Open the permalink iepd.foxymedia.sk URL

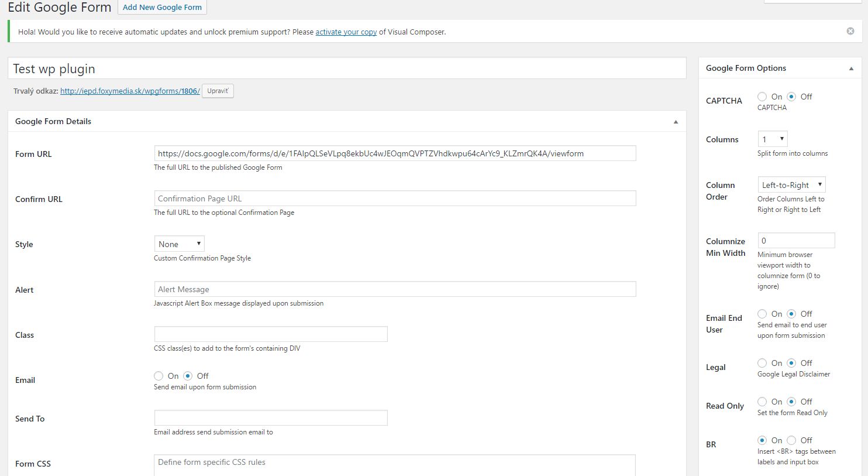coord(130,91)
